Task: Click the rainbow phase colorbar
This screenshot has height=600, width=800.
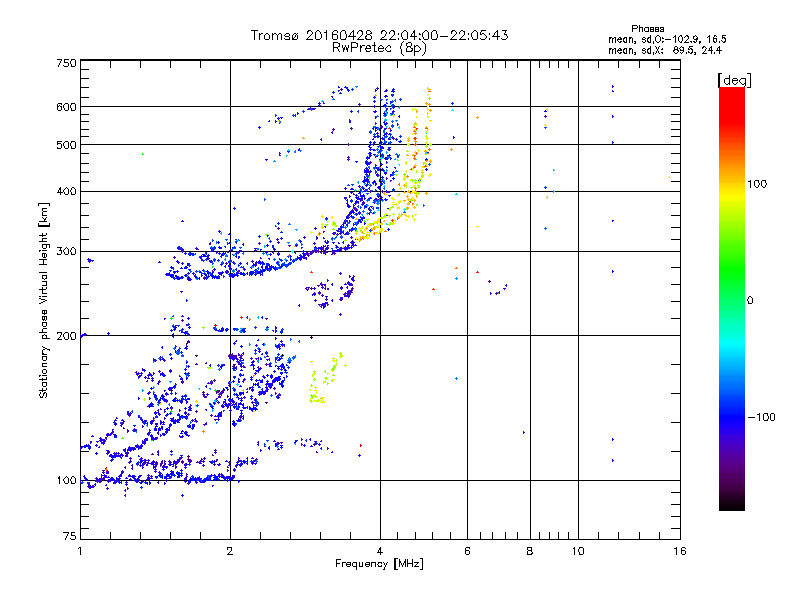Action: 732,299
